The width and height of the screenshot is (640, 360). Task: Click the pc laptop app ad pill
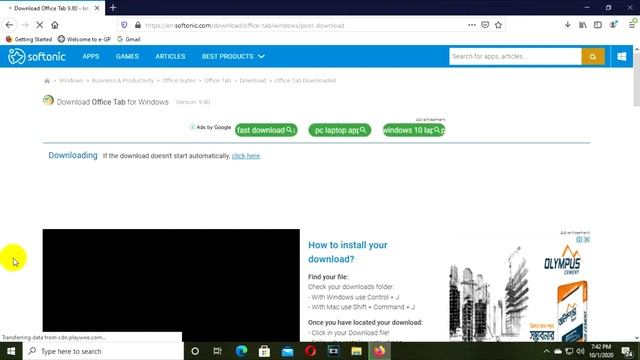point(340,130)
